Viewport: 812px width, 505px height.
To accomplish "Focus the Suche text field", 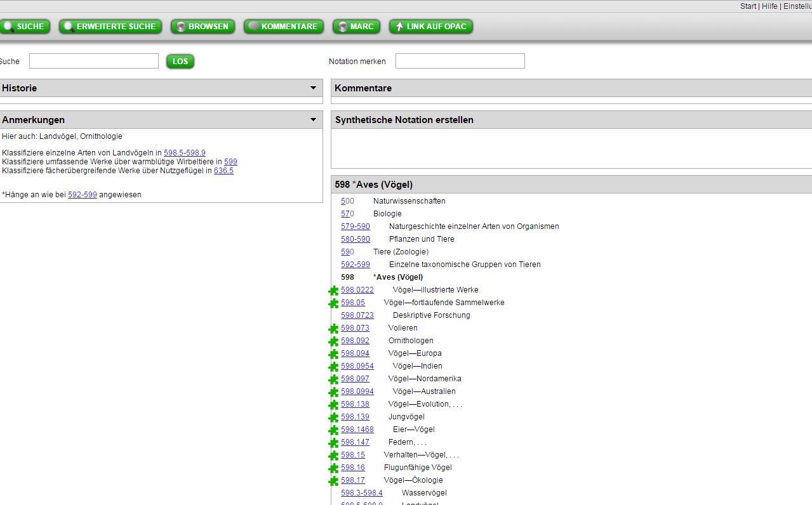I will 94,61.
